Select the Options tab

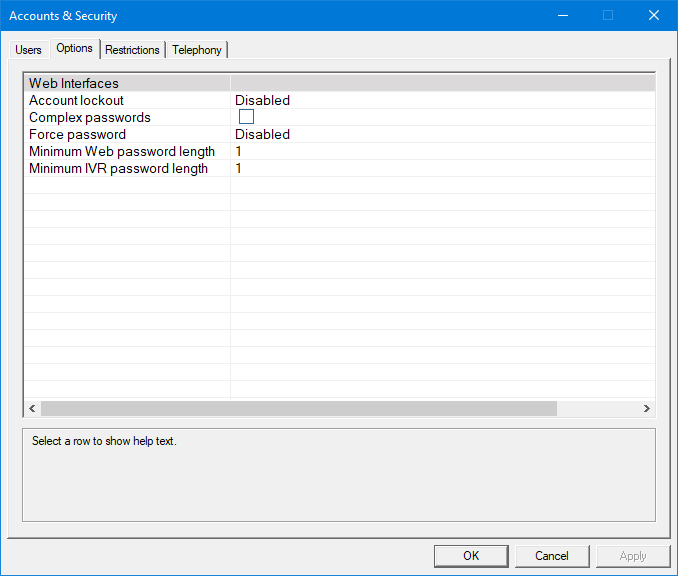[x=75, y=49]
